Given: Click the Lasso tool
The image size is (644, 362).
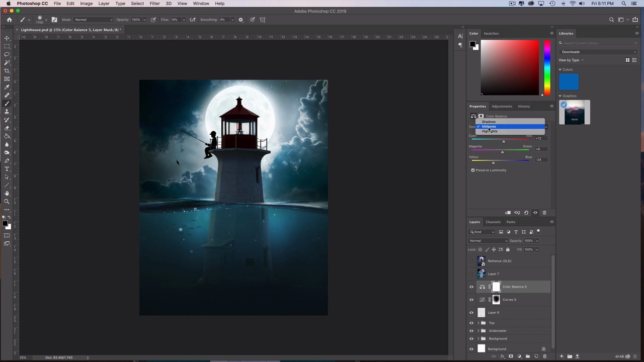Looking at the screenshot, I should click(x=7, y=54).
